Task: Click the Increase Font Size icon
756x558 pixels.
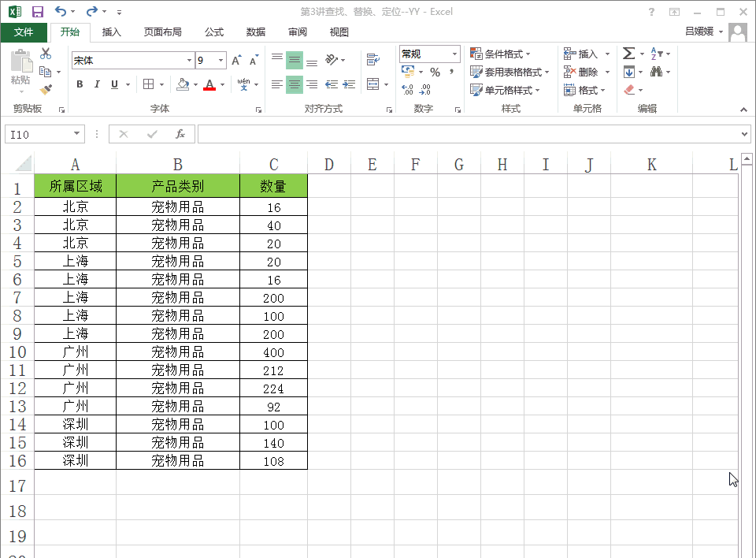Action: click(236, 61)
